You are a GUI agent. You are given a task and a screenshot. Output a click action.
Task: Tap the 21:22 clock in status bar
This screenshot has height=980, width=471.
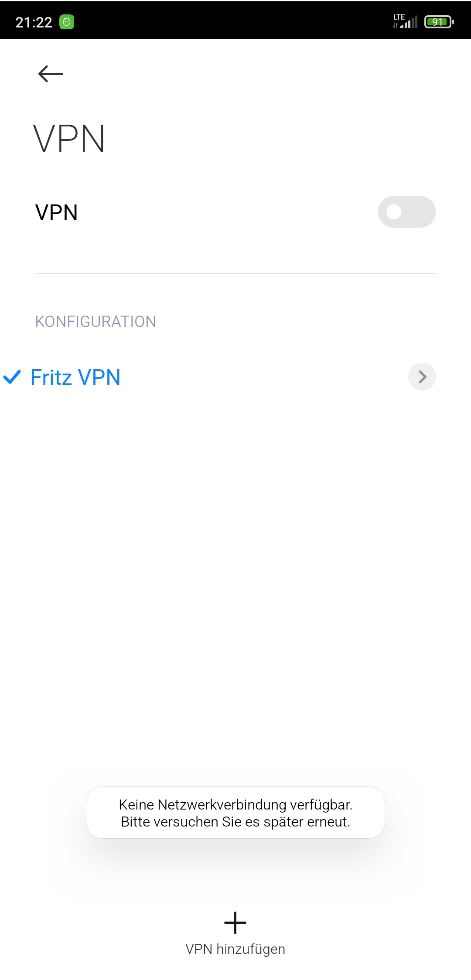click(x=34, y=22)
